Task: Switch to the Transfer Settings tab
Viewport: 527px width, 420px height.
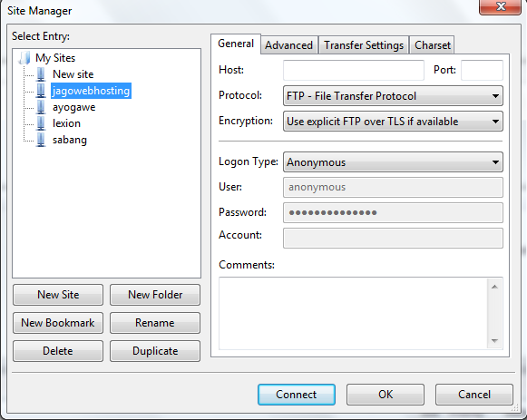Action: 364,45
